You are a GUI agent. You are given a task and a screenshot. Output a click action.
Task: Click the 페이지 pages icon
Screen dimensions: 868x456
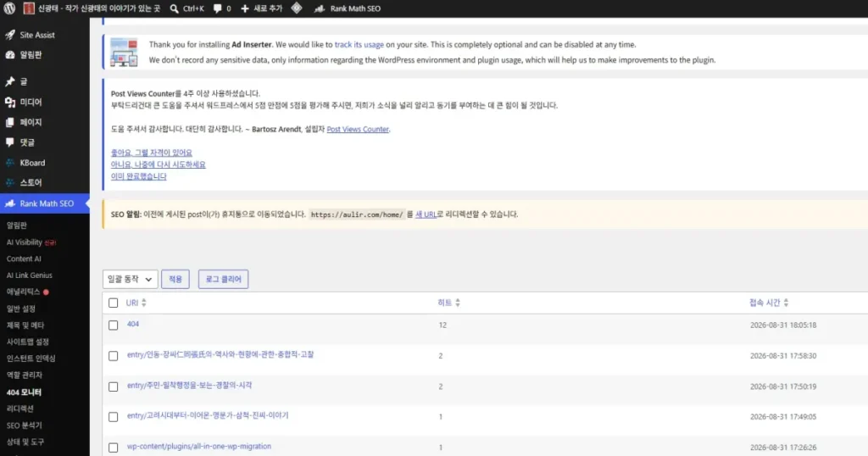(x=10, y=122)
